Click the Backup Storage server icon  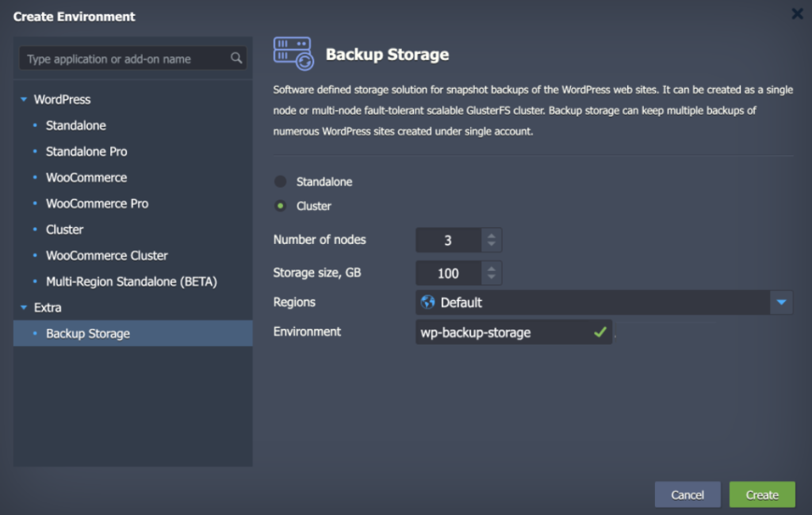[293, 54]
